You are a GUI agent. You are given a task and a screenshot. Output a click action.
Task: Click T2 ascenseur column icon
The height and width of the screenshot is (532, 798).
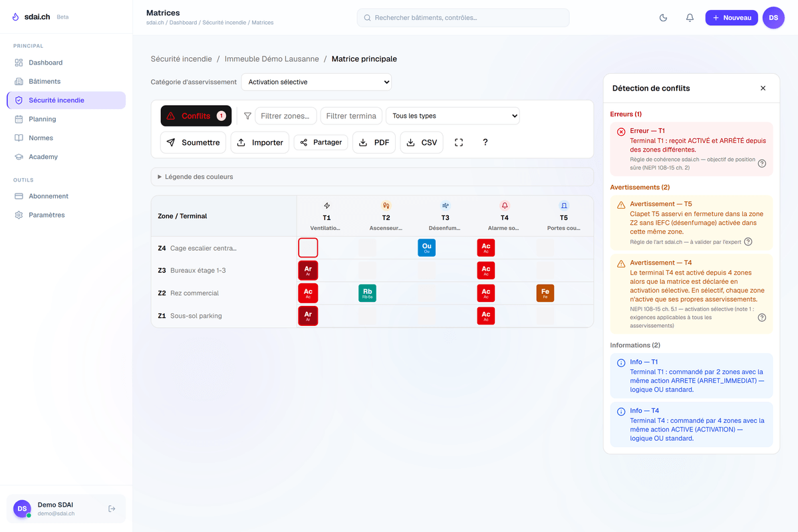386,206
